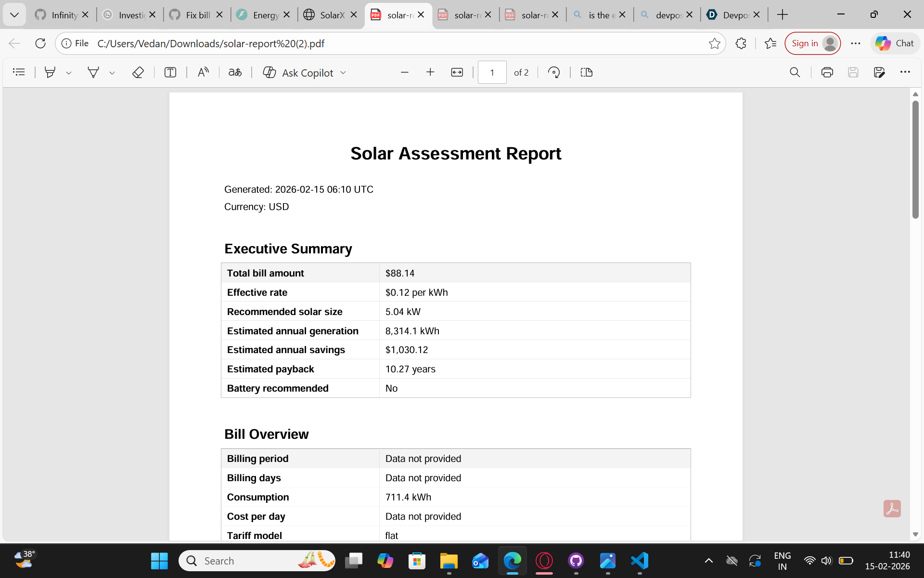Activate the Read aloud icon
The width and height of the screenshot is (924, 578).
pos(203,72)
